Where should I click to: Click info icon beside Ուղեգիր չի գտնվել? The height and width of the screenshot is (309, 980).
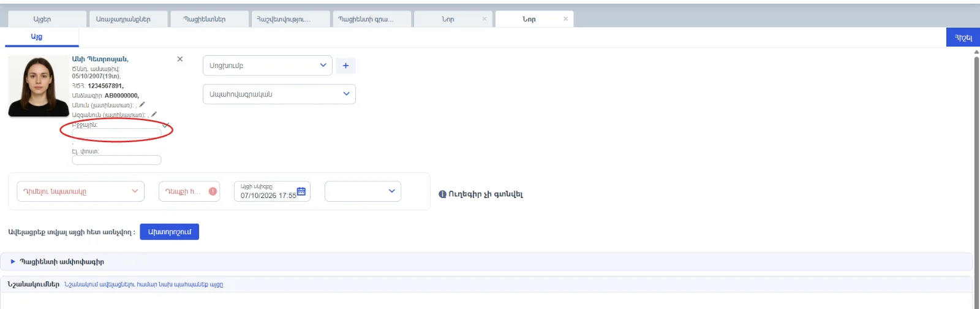click(x=442, y=194)
